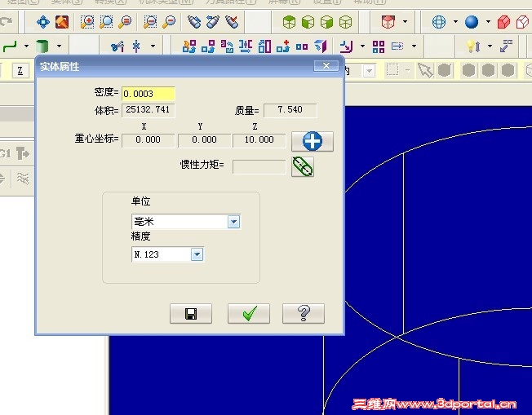Click the green checkmark OK button
The width and height of the screenshot is (532, 415).
[x=249, y=314]
